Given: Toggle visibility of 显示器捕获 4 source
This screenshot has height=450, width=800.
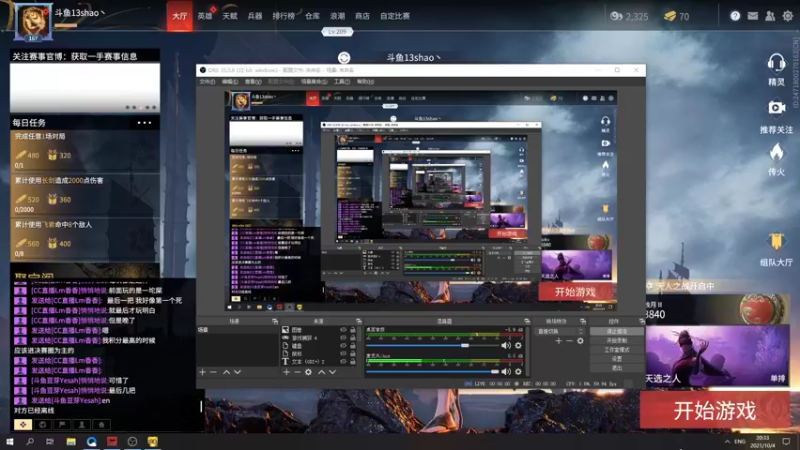Looking at the screenshot, I should tap(343, 338).
